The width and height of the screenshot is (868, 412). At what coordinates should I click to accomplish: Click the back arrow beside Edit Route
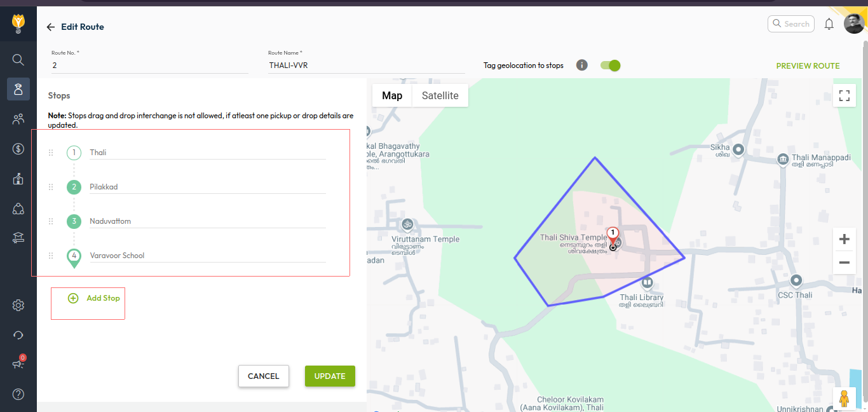[51, 27]
